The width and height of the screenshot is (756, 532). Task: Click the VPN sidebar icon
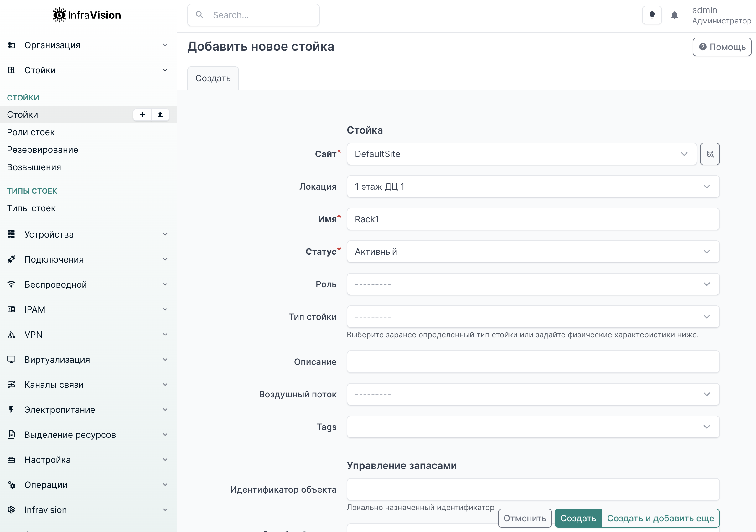coord(12,334)
